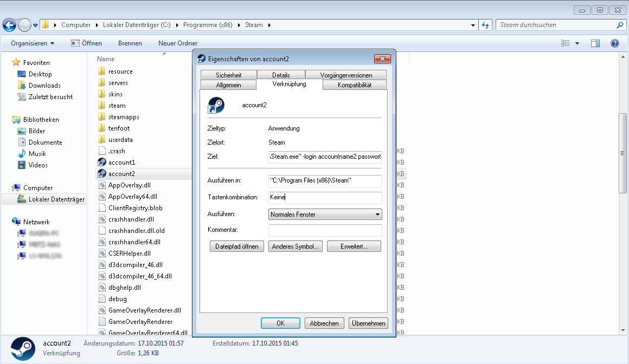Image resolution: width=629 pixels, height=364 pixels.
Task: Switch to the Sicherheit tab
Action: (229, 75)
